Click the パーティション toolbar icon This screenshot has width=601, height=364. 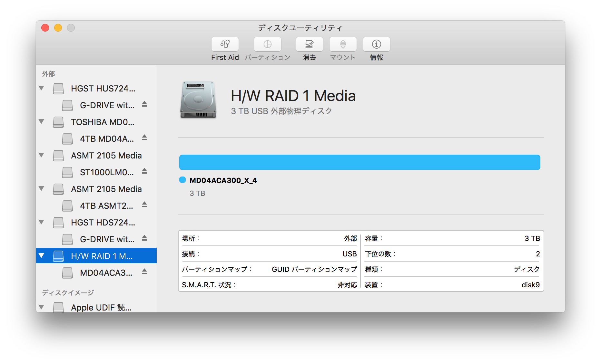click(x=267, y=44)
